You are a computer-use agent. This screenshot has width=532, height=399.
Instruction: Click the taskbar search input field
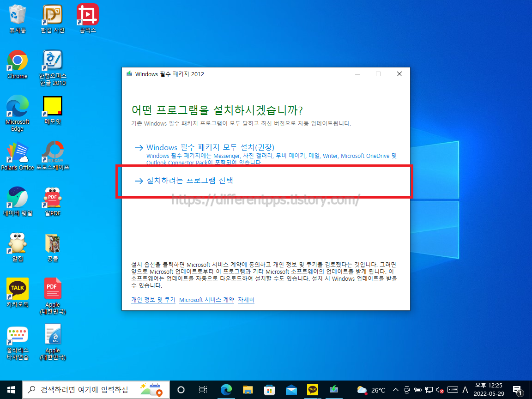tap(96, 390)
